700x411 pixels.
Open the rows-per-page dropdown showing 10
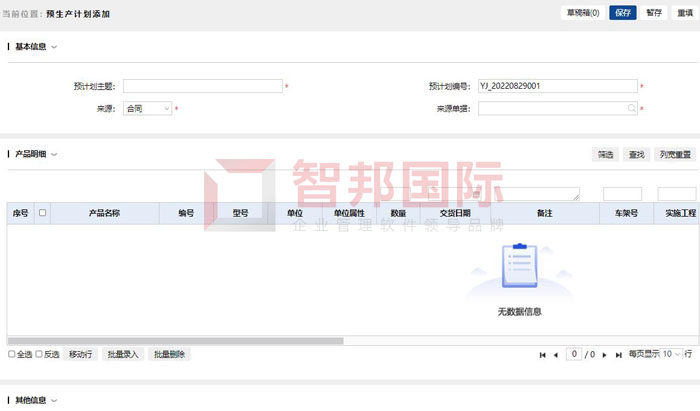click(671, 354)
